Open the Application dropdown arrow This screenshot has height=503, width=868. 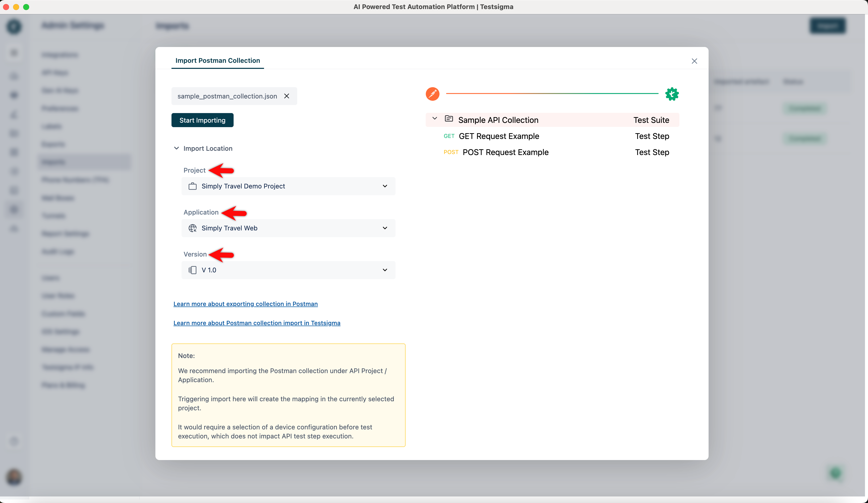385,228
